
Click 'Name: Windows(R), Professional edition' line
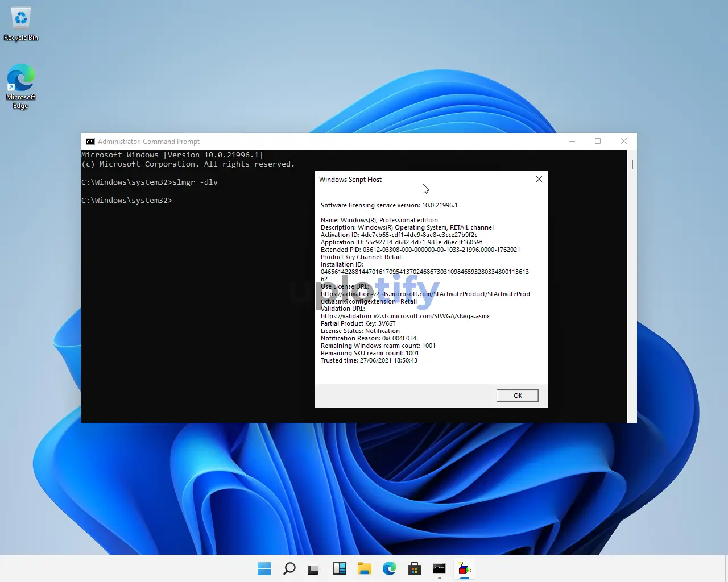[379, 220]
